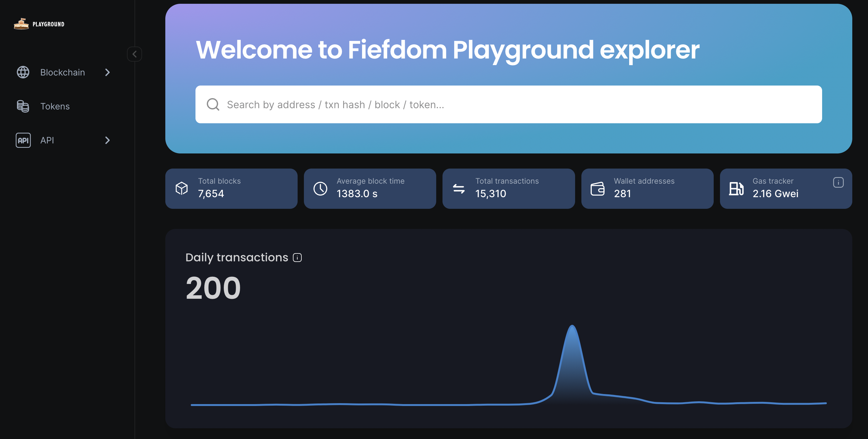Click the Total blocks cube icon

tap(182, 188)
